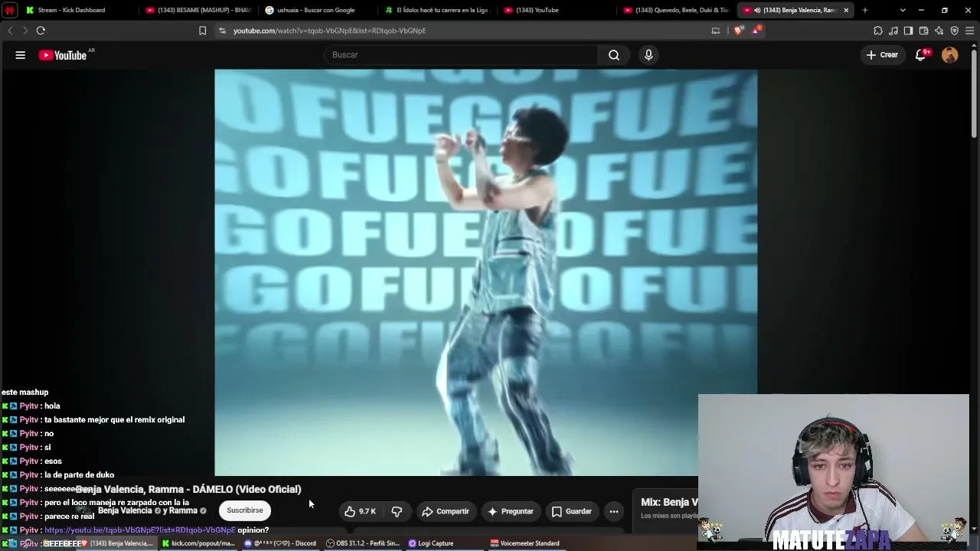Like the video with 9.7 K likes

(360, 511)
